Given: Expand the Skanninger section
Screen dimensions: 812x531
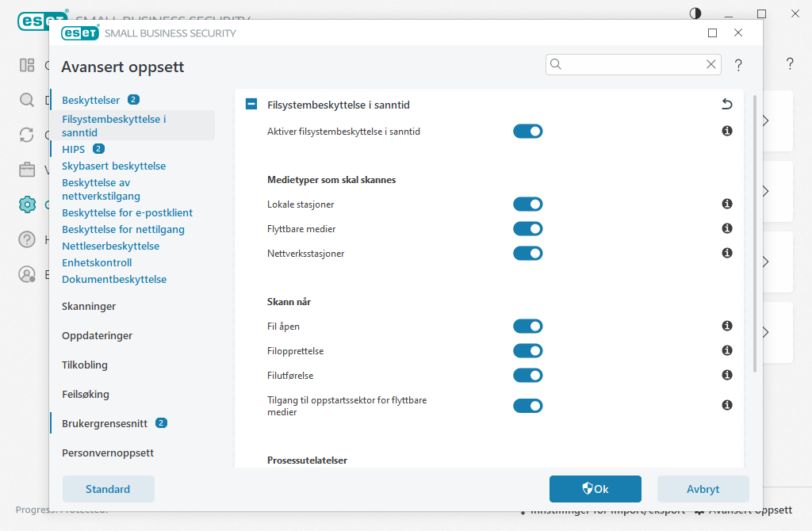Looking at the screenshot, I should [88, 306].
